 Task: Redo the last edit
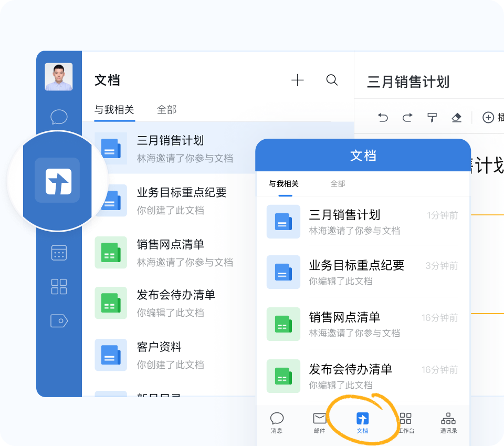click(x=407, y=118)
